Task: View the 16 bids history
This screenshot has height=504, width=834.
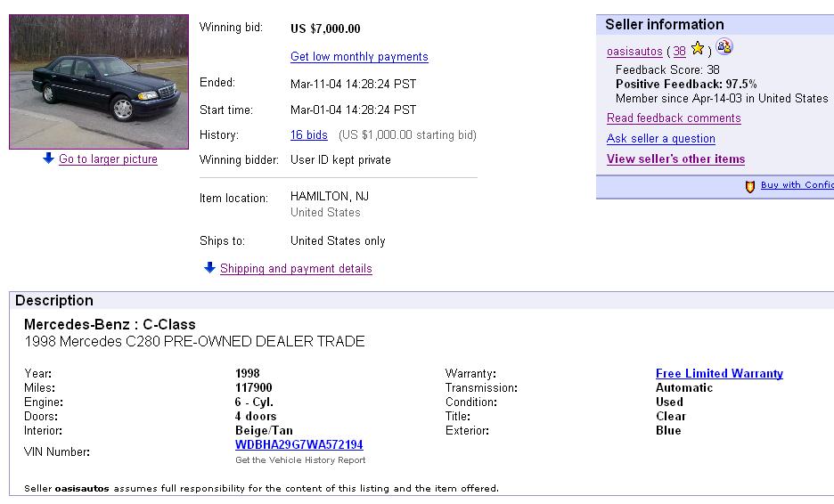Action: pyautogui.click(x=309, y=135)
